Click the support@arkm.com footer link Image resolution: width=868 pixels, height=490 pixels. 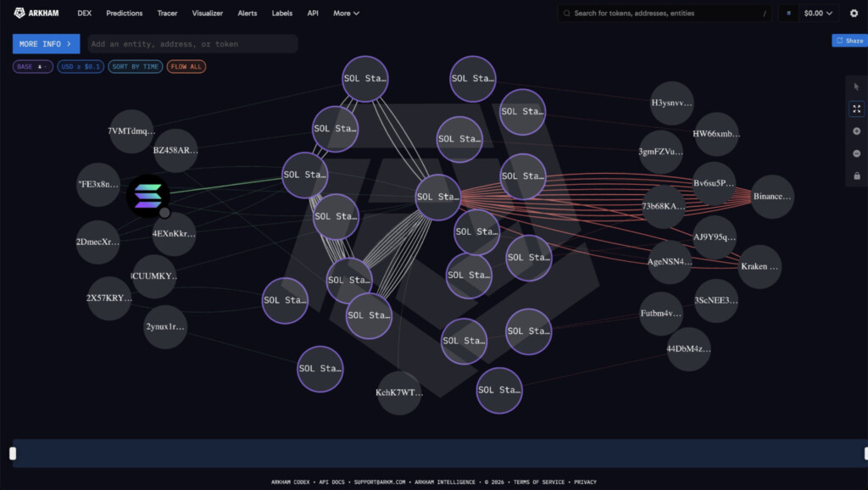click(379, 482)
